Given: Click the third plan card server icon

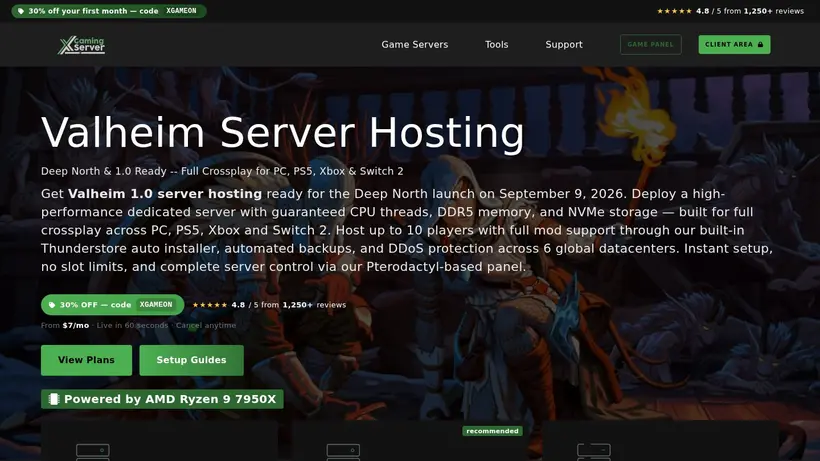Looking at the screenshot, I should click(594, 452).
